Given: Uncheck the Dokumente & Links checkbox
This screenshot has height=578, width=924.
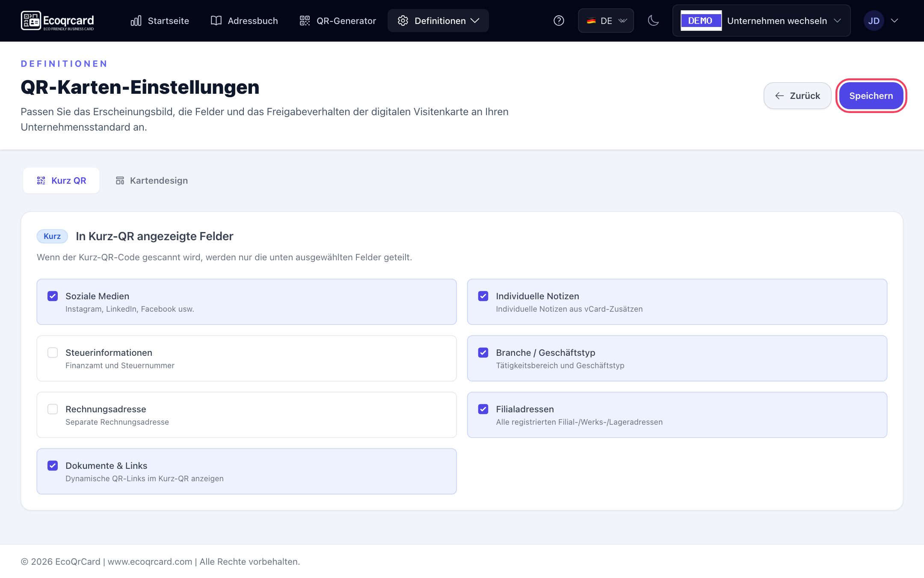Looking at the screenshot, I should [x=53, y=465].
